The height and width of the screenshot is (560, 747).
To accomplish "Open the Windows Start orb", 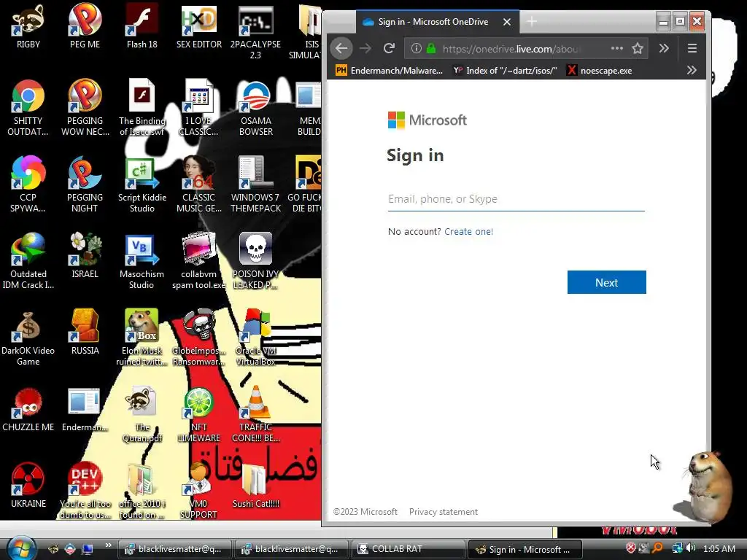I will [x=21, y=548].
